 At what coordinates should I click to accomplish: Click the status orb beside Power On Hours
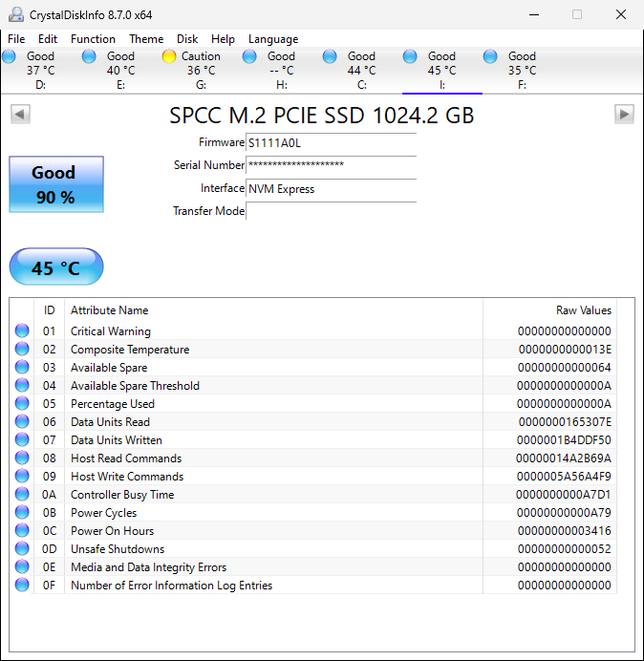point(22,531)
